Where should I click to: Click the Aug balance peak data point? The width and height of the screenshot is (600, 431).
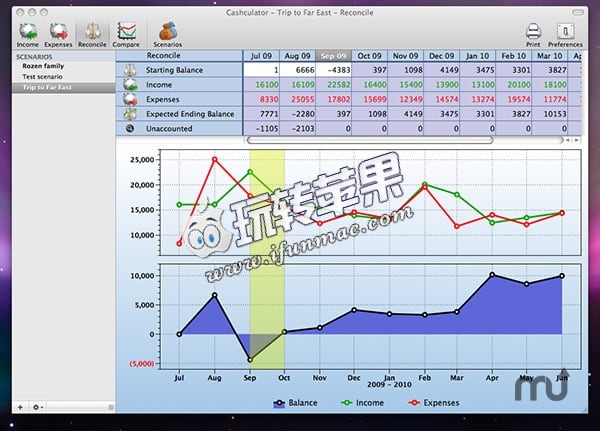coord(215,295)
